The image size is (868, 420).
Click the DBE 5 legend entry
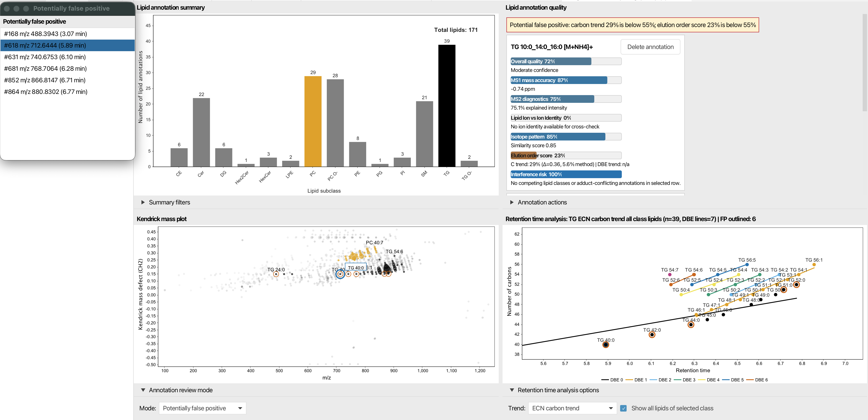(x=733, y=380)
